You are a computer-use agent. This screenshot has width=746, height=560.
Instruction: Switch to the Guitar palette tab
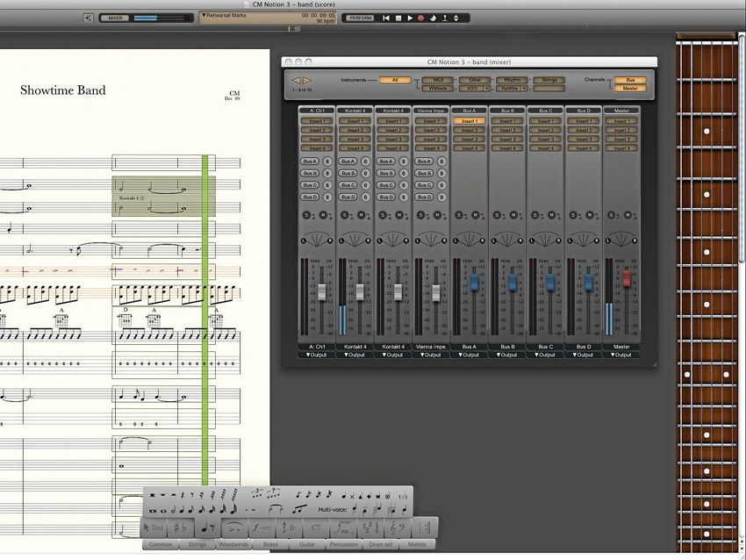[307, 543]
